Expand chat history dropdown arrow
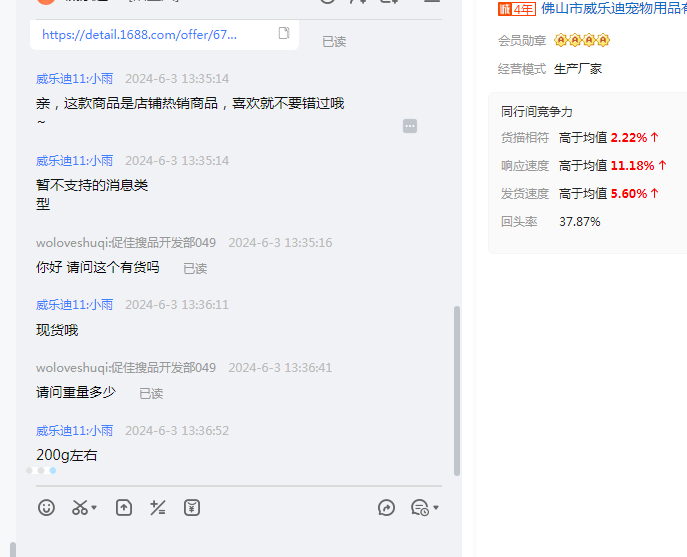 (436, 508)
